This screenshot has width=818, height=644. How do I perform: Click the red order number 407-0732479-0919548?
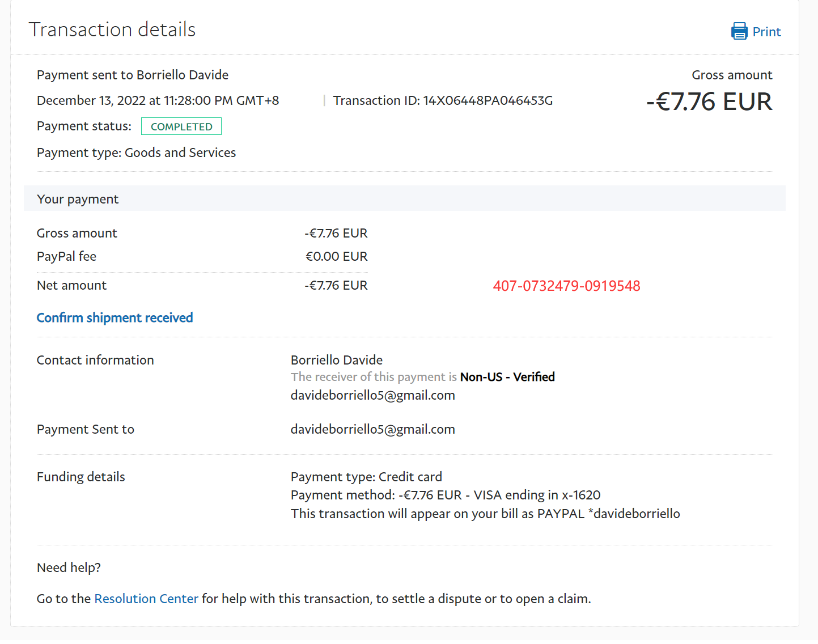[566, 286]
